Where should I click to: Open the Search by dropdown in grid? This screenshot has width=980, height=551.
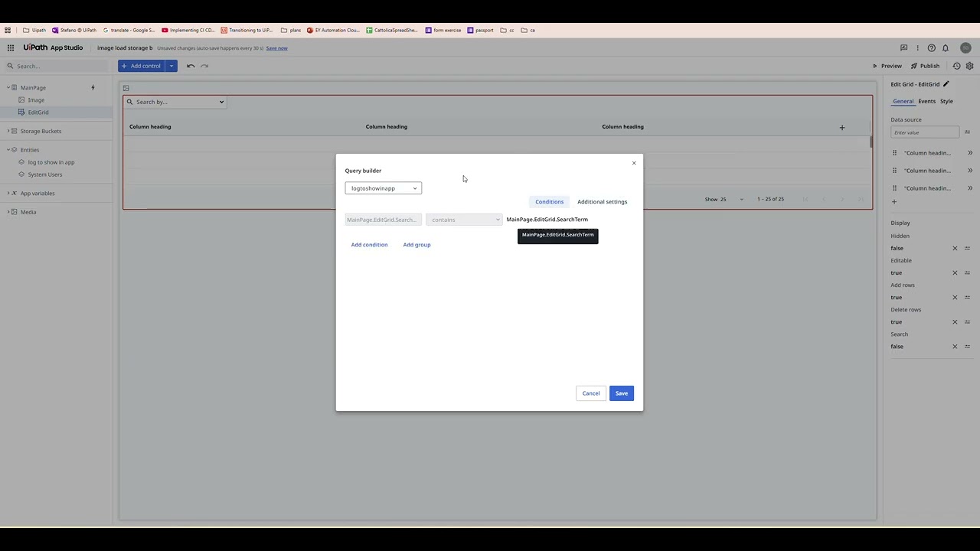point(175,102)
